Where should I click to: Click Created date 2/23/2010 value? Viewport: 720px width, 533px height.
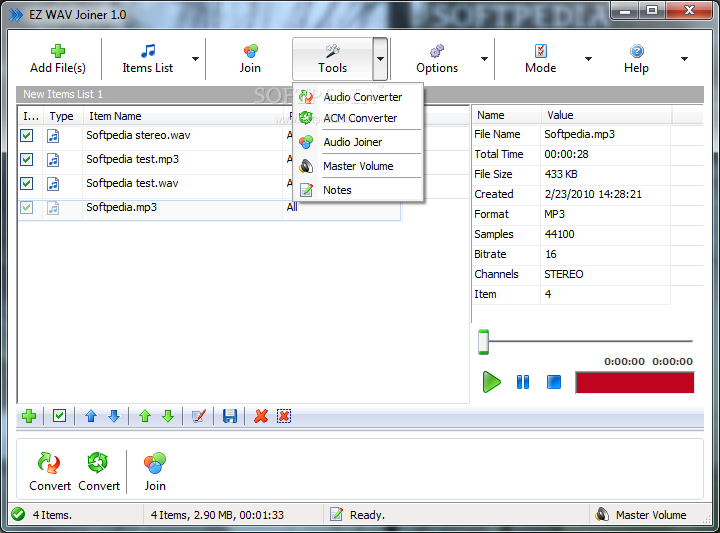click(593, 194)
